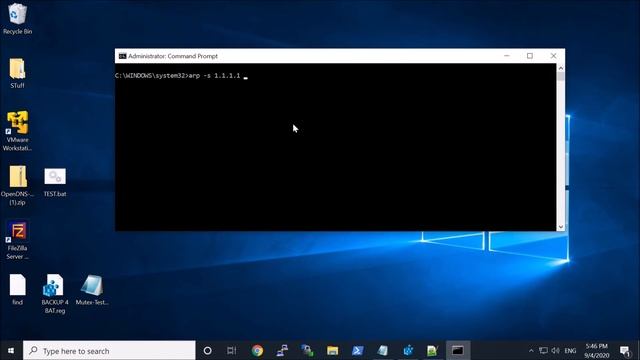Show hidden system tray icons
Screen dimensions: 640x360
click(x=531, y=351)
